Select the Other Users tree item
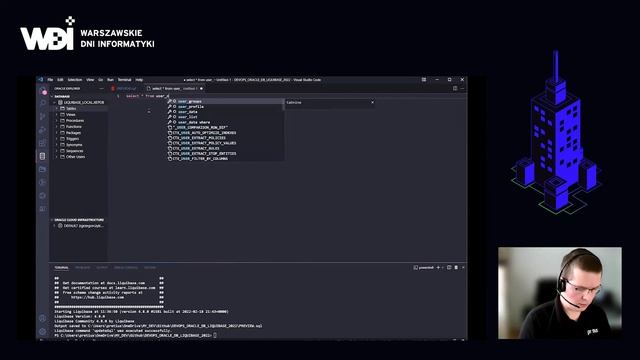Image resolution: width=640 pixels, height=360 pixels. click(x=76, y=157)
